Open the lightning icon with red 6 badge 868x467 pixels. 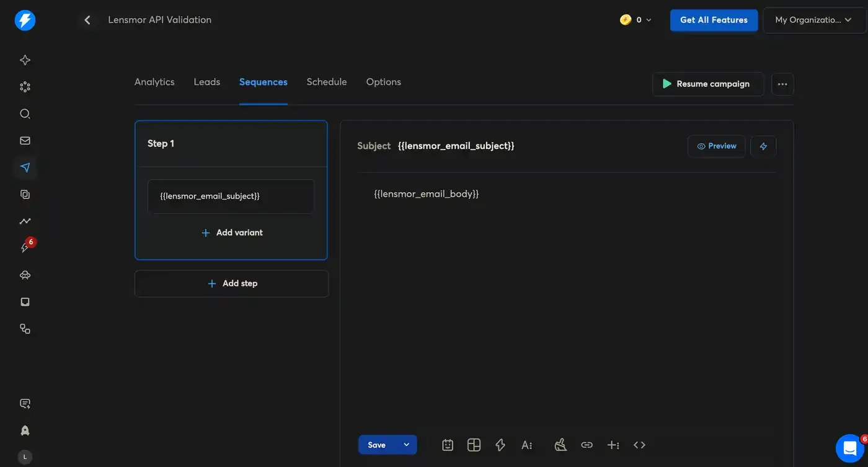click(25, 247)
